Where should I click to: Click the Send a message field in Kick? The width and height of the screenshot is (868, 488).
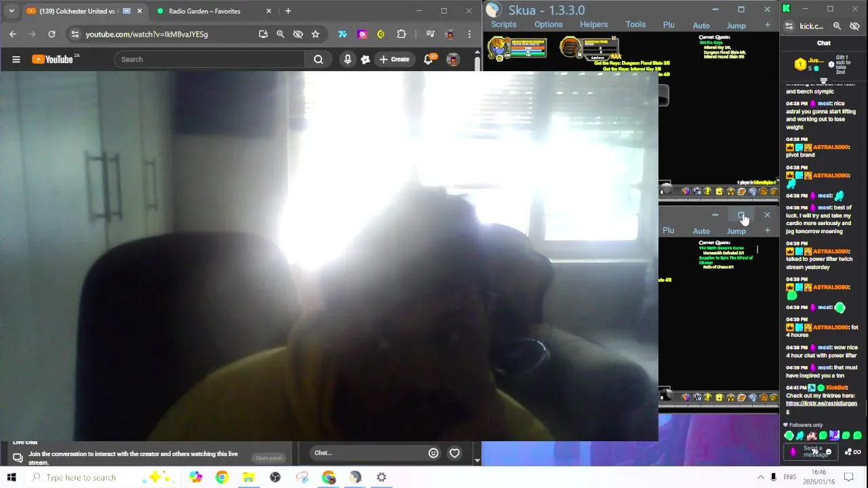[x=812, y=451]
